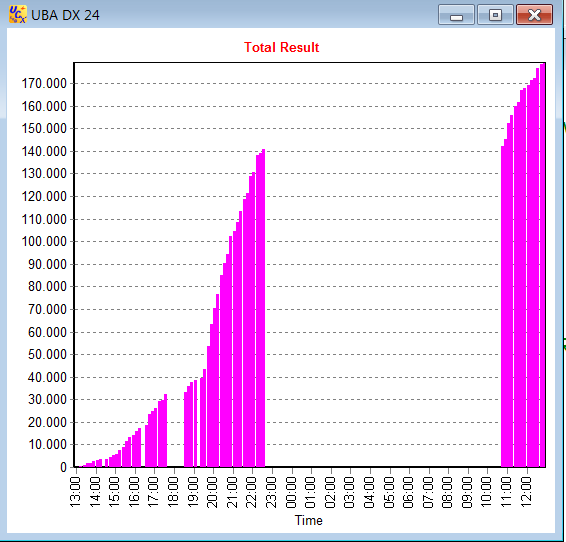The image size is (566, 542).
Task: Click the bar just before 18:00
Action: [x=165, y=430]
